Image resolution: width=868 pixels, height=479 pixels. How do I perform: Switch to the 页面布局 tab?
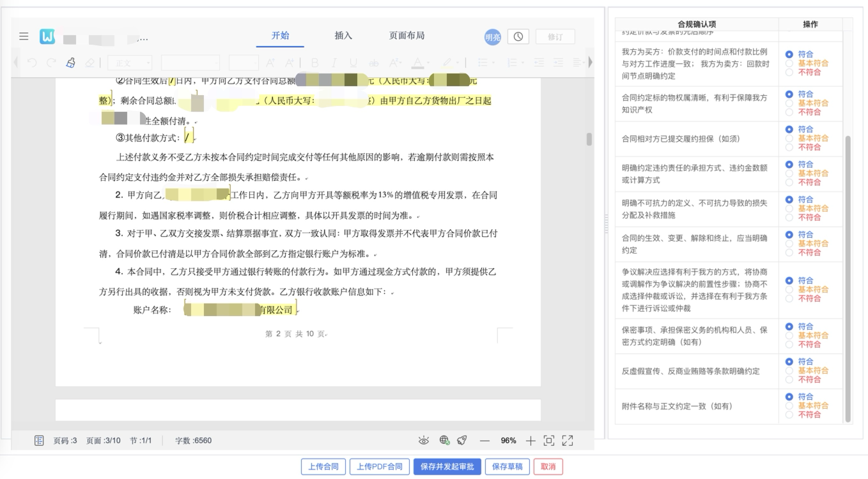point(407,36)
